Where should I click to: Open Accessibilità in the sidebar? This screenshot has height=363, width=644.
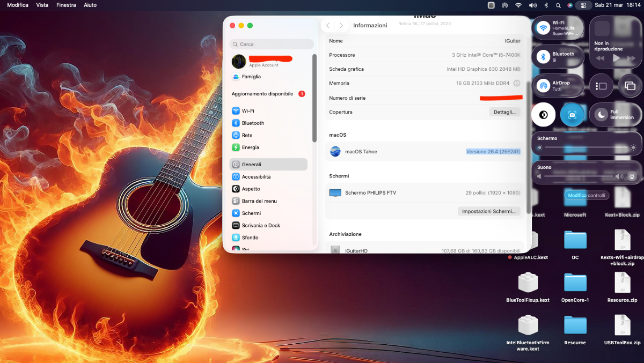(x=255, y=177)
